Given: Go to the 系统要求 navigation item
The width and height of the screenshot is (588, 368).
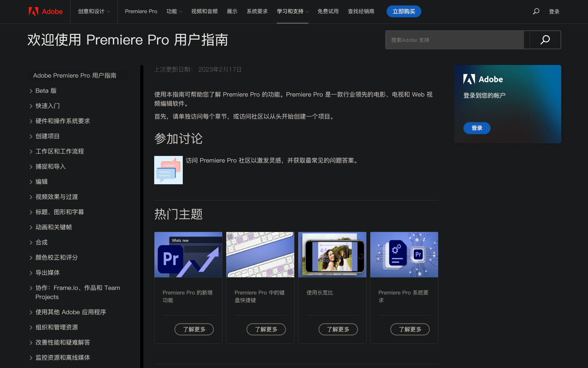Looking at the screenshot, I should click(257, 11).
